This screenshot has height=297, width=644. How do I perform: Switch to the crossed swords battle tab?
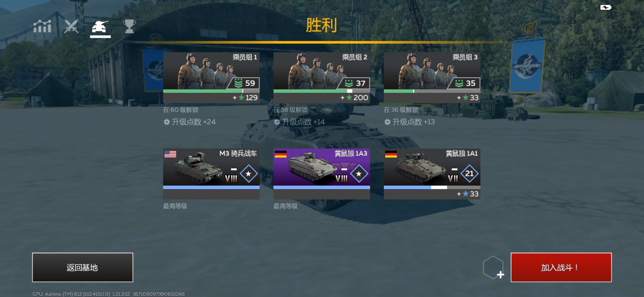click(x=71, y=26)
